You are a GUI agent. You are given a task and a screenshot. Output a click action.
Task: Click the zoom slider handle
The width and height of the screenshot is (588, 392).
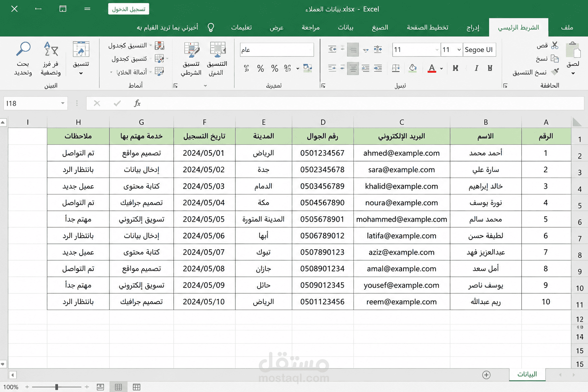click(57, 387)
